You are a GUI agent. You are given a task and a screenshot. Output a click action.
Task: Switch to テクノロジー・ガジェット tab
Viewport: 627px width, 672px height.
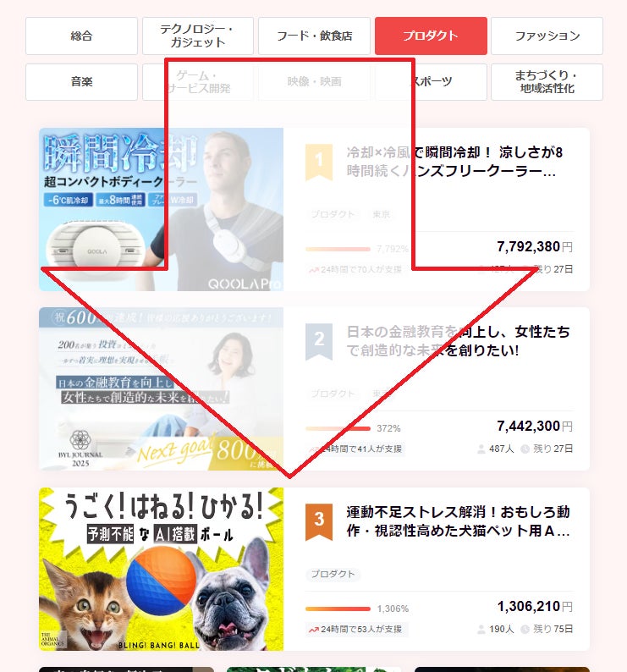click(197, 36)
